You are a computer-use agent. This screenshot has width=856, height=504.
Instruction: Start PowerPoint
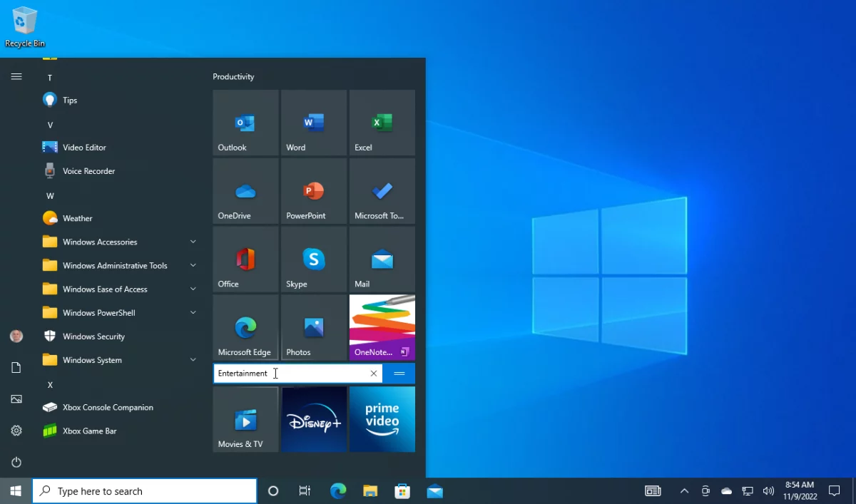click(313, 191)
